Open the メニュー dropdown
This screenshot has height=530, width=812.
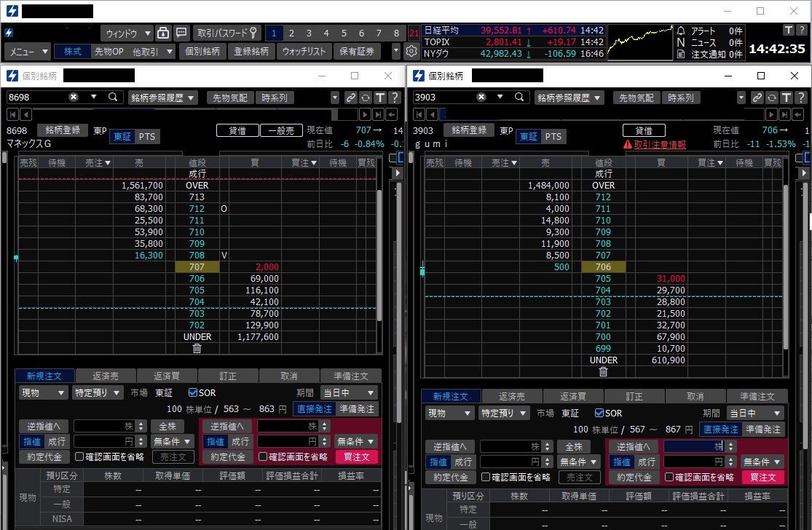point(28,51)
